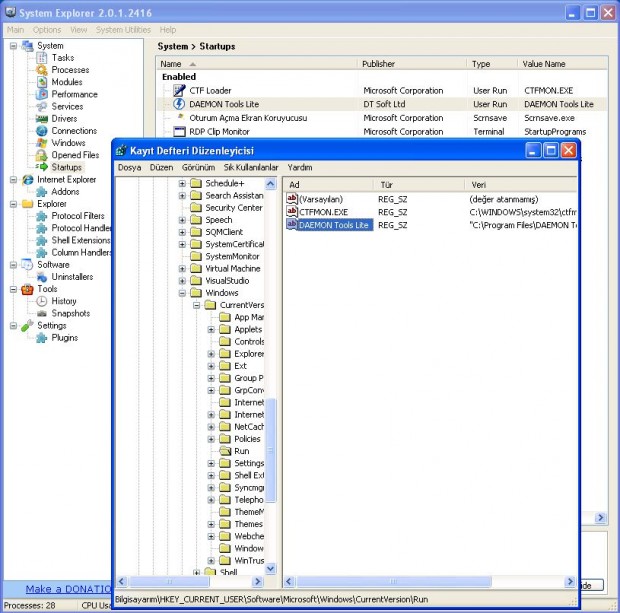Open the Dosya menu in registry editor
This screenshot has width=620, height=613.
click(129, 168)
